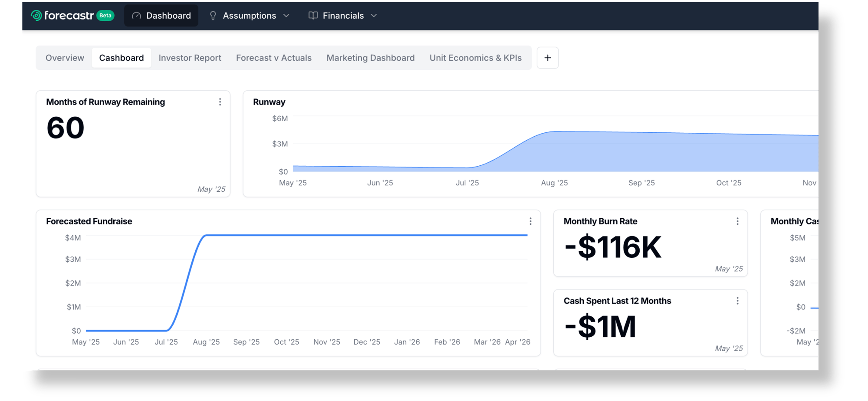Screen dimensions: 868x401
Task: Open the Investor Report tab
Action: [190, 58]
